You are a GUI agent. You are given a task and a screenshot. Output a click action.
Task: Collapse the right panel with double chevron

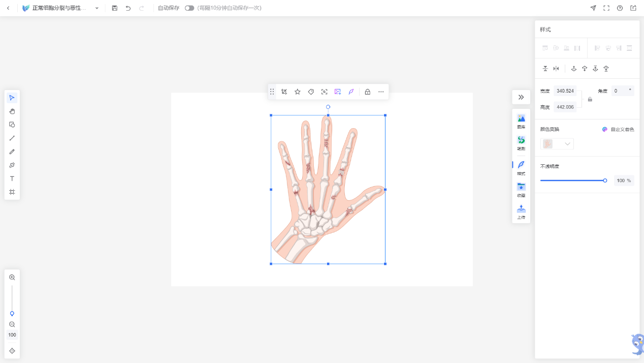(521, 97)
